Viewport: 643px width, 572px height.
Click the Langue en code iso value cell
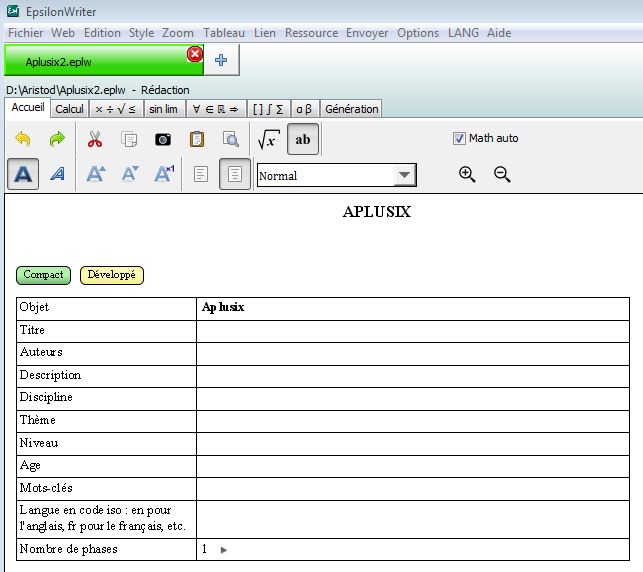413,520
